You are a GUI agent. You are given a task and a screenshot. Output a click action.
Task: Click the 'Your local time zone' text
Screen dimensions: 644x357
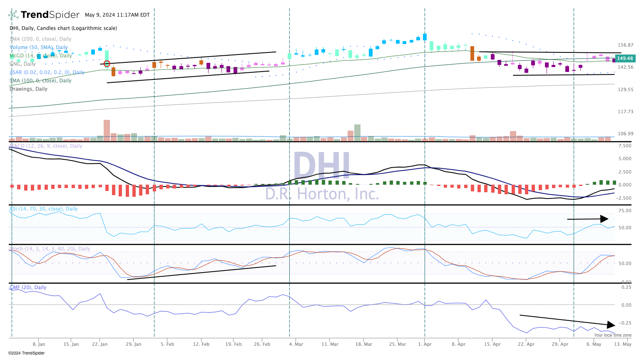click(612, 335)
